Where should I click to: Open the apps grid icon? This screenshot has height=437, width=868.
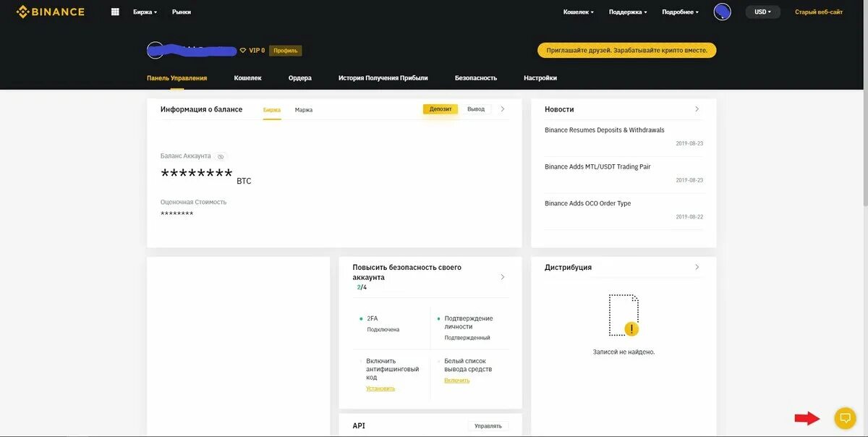click(x=115, y=12)
